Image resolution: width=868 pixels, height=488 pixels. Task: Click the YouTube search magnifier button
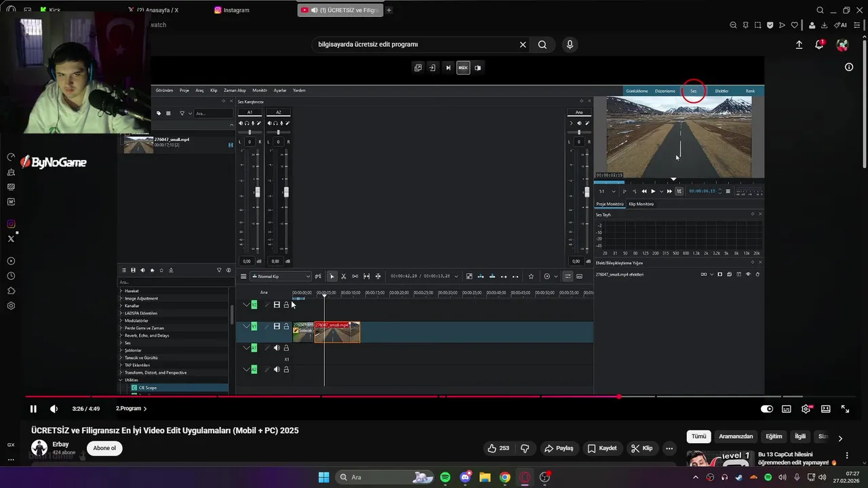point(542,45)
